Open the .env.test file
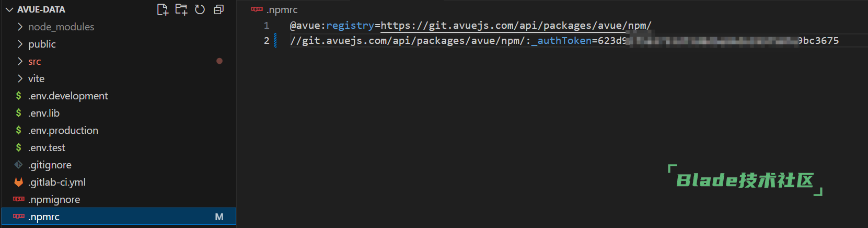The height and width of the screenshot is (228, 868). pos(47,147)
